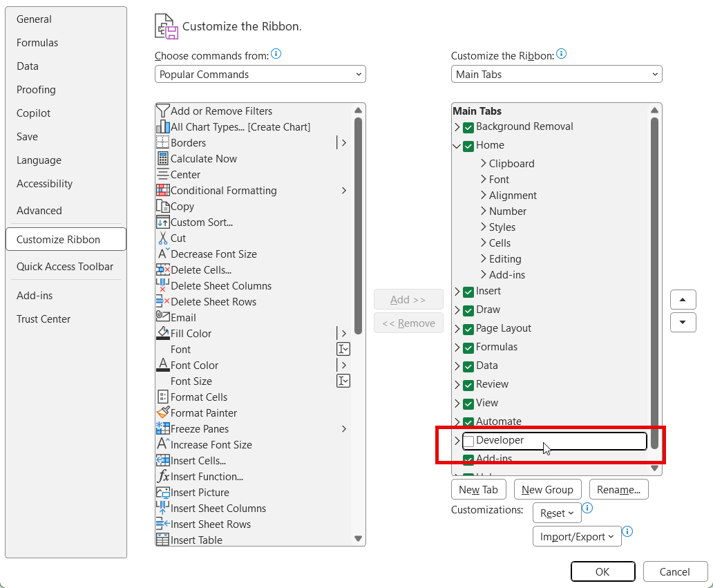The width and height of the screenshot is (713, 588).
Task: Click the Email envelope icon
Action: pos(163,316)
